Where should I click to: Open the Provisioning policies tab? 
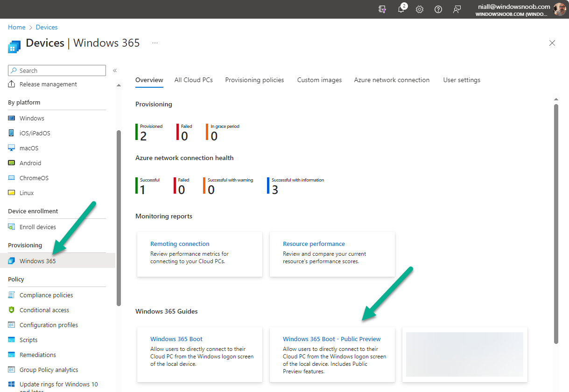point(254,80)
